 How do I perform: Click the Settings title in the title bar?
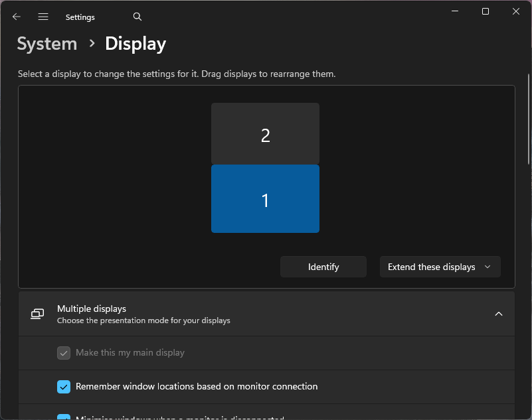pos(80,17)
